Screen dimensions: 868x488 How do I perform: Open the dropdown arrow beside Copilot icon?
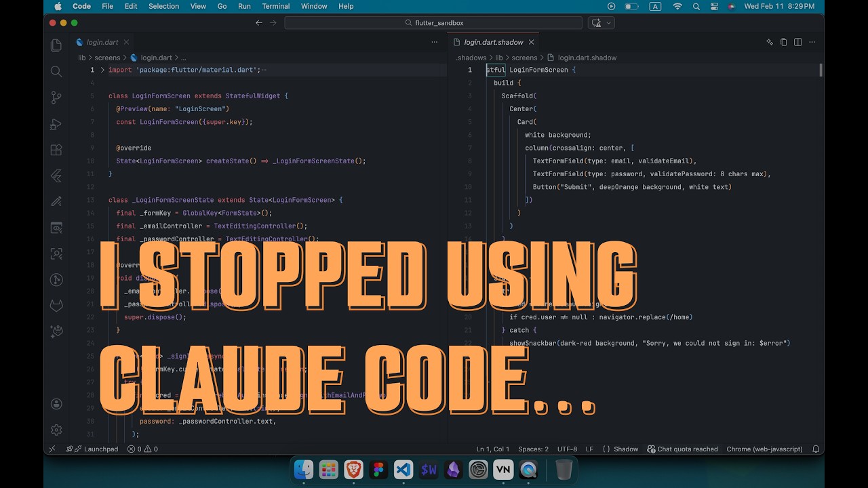(608, 22)
